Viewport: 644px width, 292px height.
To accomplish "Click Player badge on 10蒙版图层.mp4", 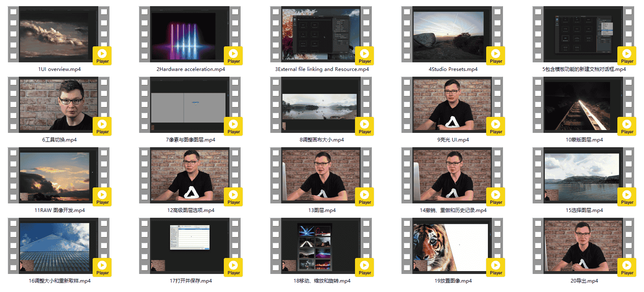I will [627, 126].
